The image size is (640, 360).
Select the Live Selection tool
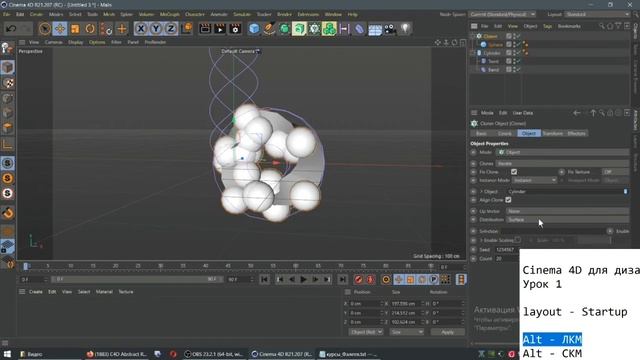click(x=44, y=29)
